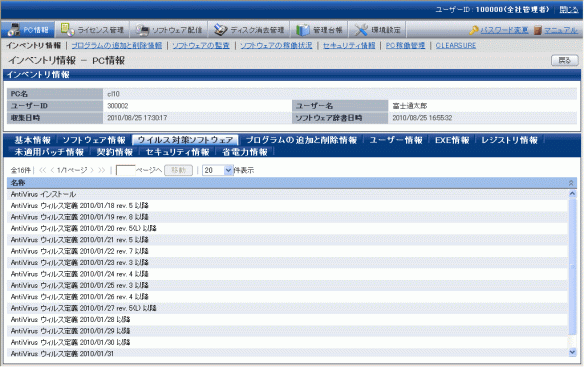Select row ウィルス定義 2010/01/31

287,353
